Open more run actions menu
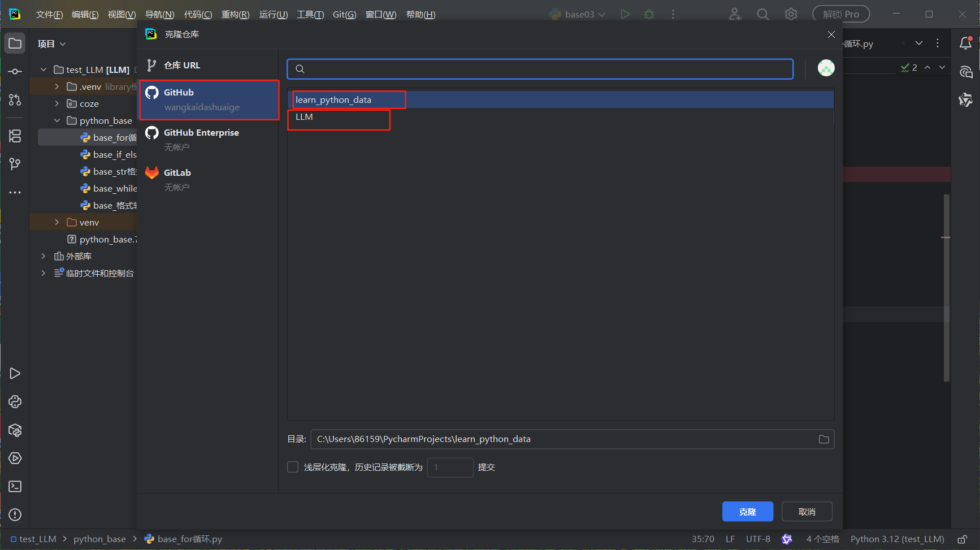 [673, 14]
